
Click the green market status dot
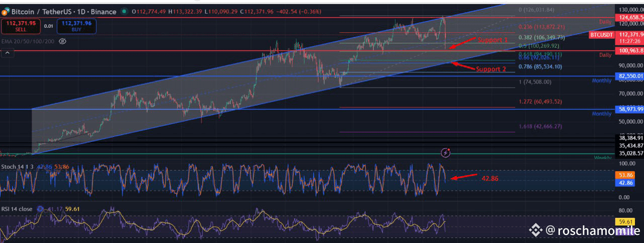(x=123, y=12)
